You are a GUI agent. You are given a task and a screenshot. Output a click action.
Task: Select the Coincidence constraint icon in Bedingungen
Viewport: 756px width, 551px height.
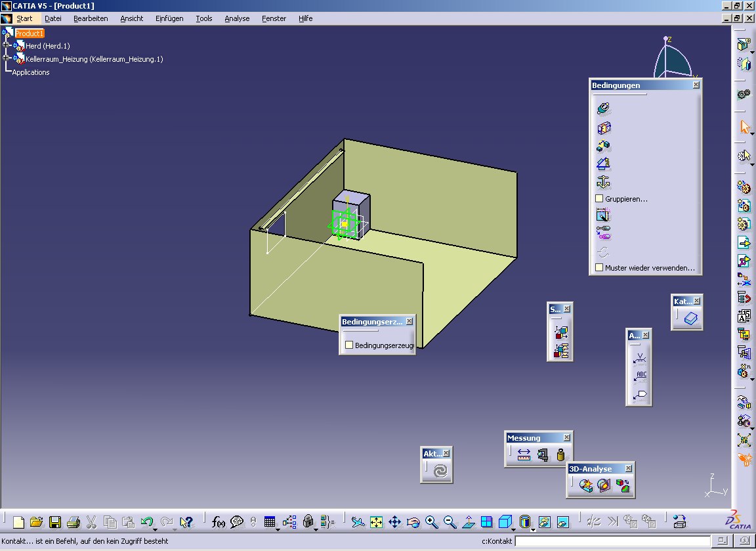point(603,108)
